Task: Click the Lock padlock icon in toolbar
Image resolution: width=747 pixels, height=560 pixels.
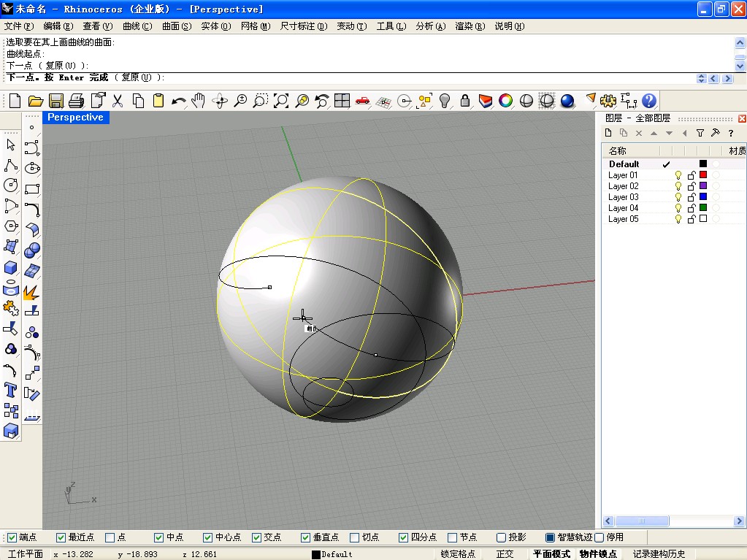Action: click(465, 101)
